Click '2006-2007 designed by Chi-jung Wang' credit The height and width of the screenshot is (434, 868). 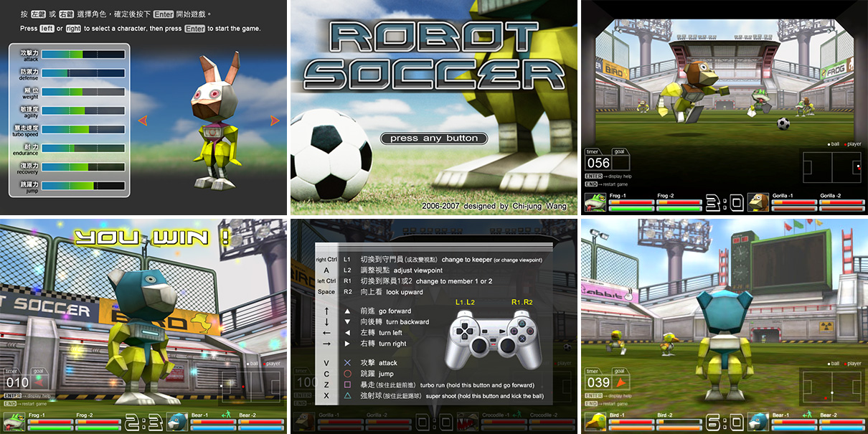(495, 206)
